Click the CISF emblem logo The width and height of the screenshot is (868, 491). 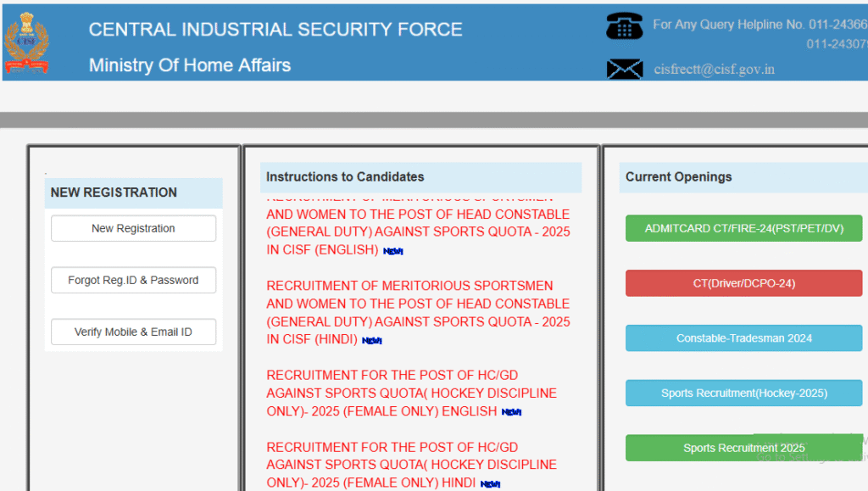pyautogui.click(x=26, y=43)
